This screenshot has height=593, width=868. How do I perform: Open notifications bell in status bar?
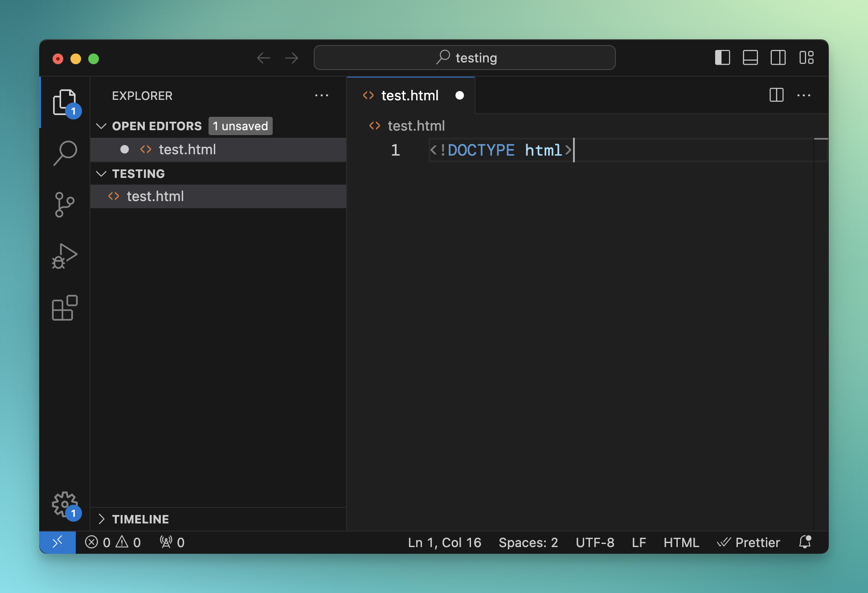pyautogui.click(x=805, y=542)
